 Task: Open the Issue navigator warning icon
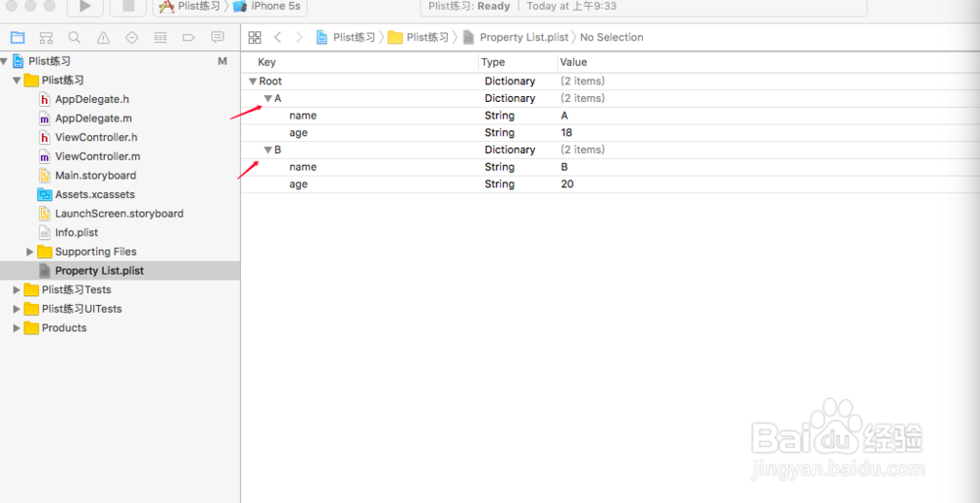[x=103, y=37]
